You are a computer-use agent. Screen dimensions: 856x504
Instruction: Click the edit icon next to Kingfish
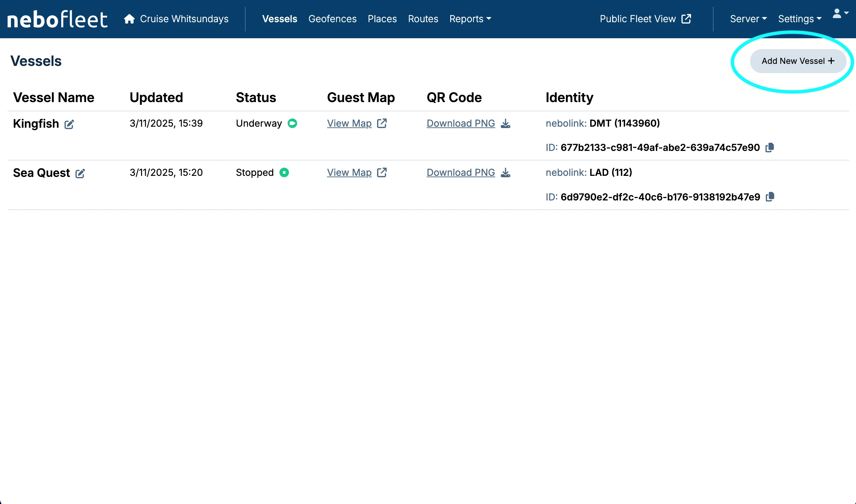69,124
